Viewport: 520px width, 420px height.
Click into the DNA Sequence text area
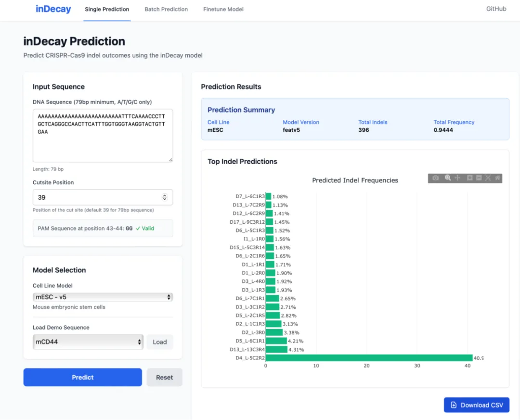point(103,136)
